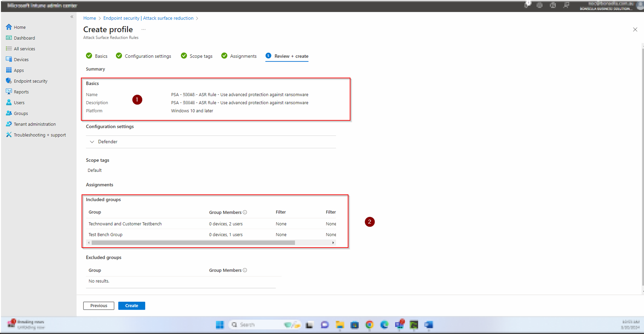The width and height of the screenshot is (644, 334).
Task: Click 'Windows 10 and later' platform value
Action: pyautogui.click(x=192, y=111)
